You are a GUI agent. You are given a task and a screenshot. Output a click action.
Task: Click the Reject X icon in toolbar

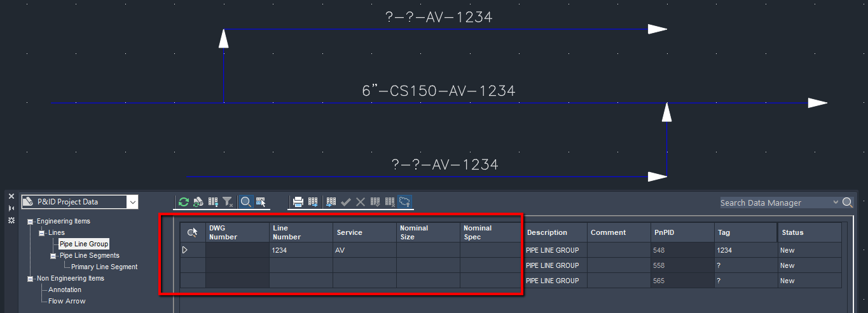click(361, 202)
